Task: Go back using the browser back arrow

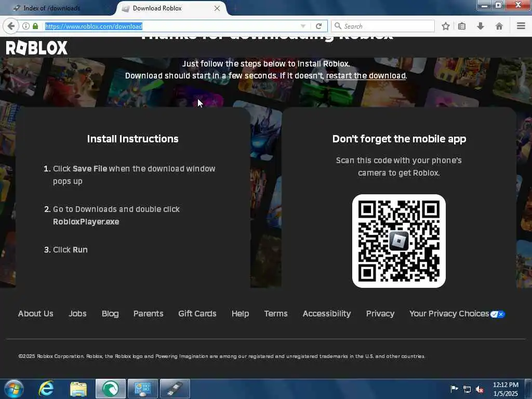Action: (x=11, y=26)
